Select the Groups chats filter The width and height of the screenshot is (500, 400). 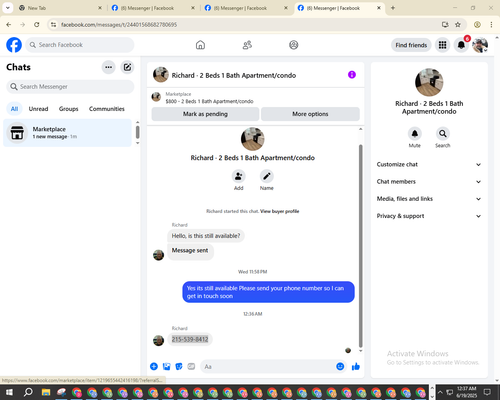pos(69,109)
